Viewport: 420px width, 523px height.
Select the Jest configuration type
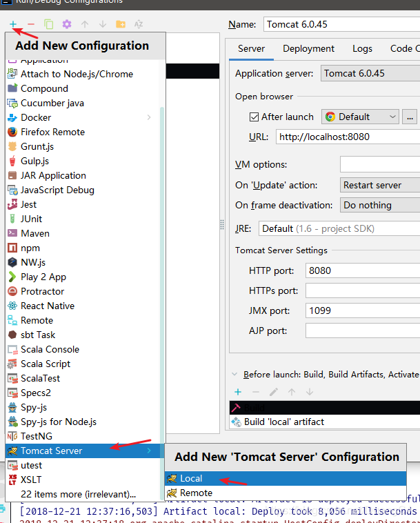[83, 204]
